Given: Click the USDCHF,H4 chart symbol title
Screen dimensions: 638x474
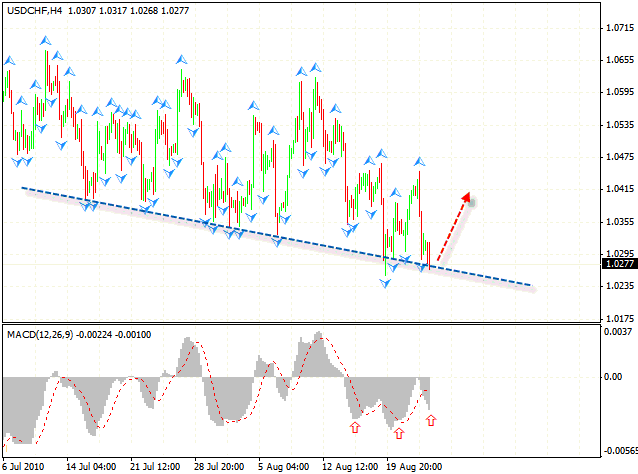Looking at the screenshot, I should click(x=35, y=11).
